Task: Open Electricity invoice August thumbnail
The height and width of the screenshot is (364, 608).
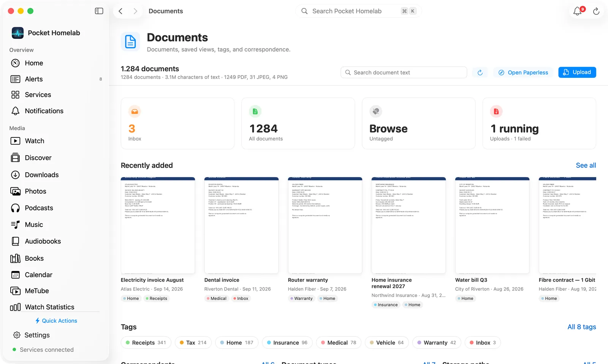Action: 158,225
